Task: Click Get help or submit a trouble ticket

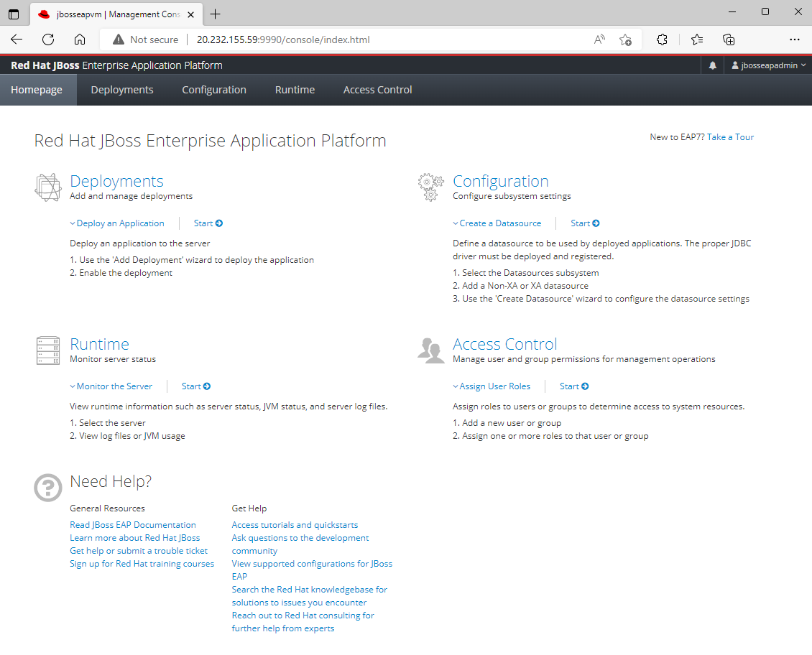Action: tap(139, 550)
